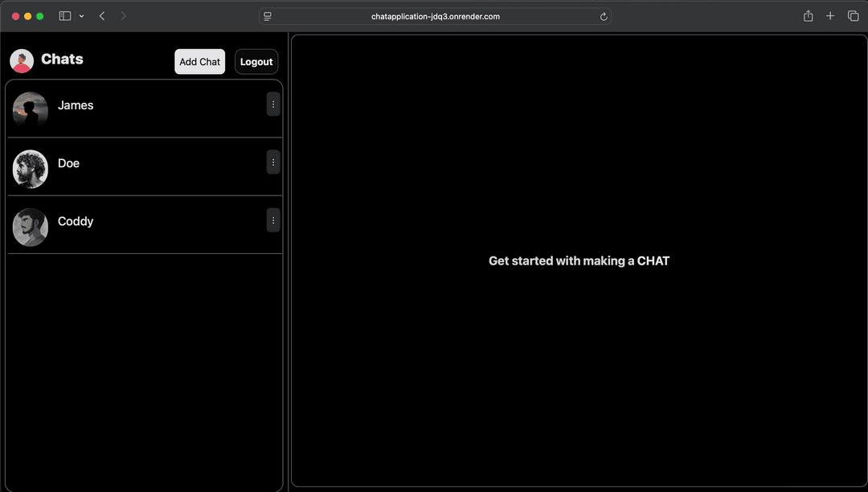
Task: Open Doe's profile picture
Action: (x=31, y=169)
